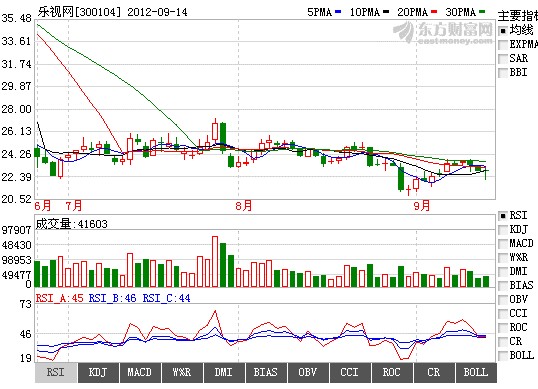Select the KDJ radio option in side list
Image resolution: width=538 pixels, height=389 pixels.
pyautogui.click(x=503, y=229)
